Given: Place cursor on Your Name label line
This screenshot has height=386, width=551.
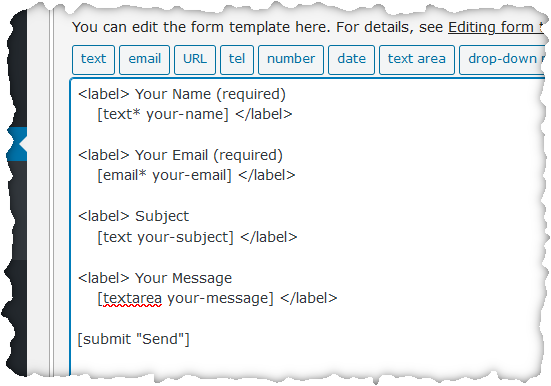Looking at the screenshot, I should click(182, 94).
